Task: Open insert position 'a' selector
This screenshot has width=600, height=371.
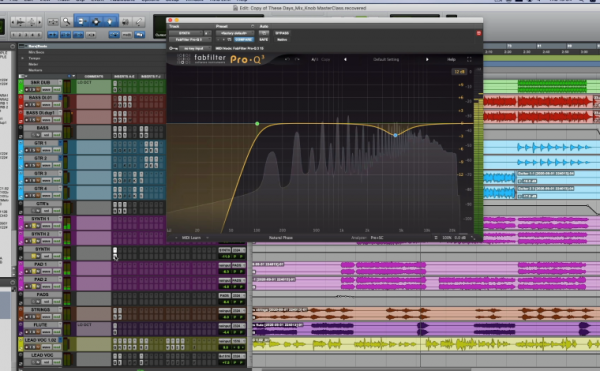Action: click(x=207, y=33)
